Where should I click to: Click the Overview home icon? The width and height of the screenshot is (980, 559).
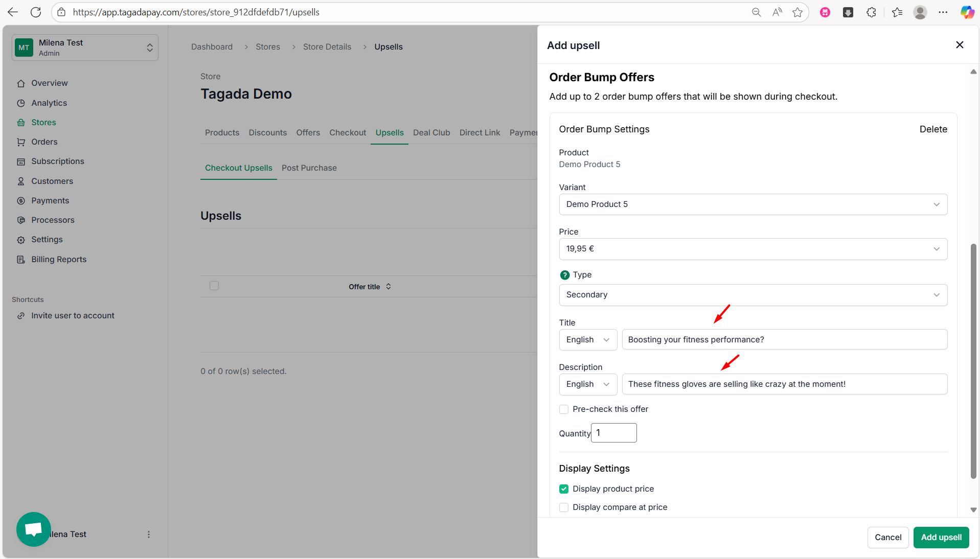point(21,83)
